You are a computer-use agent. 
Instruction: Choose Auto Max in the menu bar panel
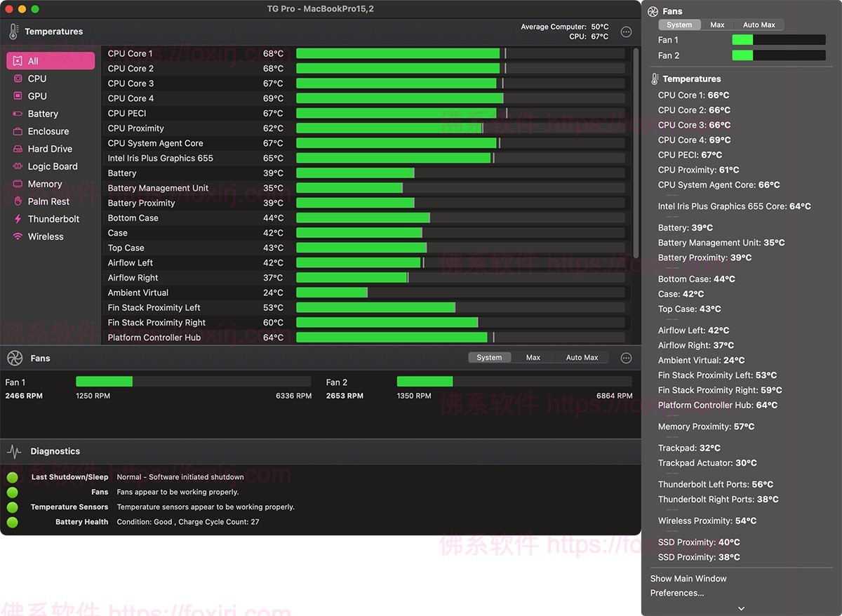(759, 25)
